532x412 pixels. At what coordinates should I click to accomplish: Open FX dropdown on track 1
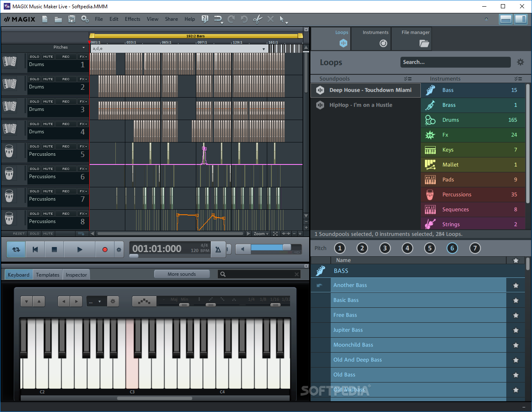click(83, 56)
